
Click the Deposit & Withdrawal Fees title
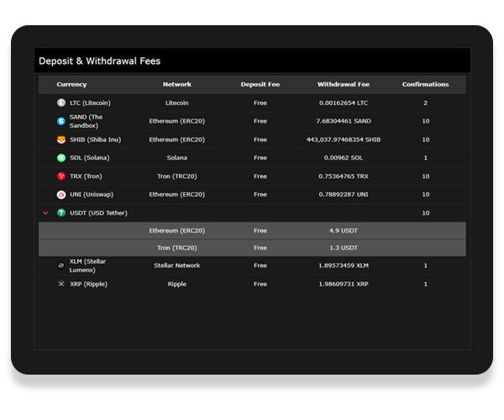tap(100, 61)
